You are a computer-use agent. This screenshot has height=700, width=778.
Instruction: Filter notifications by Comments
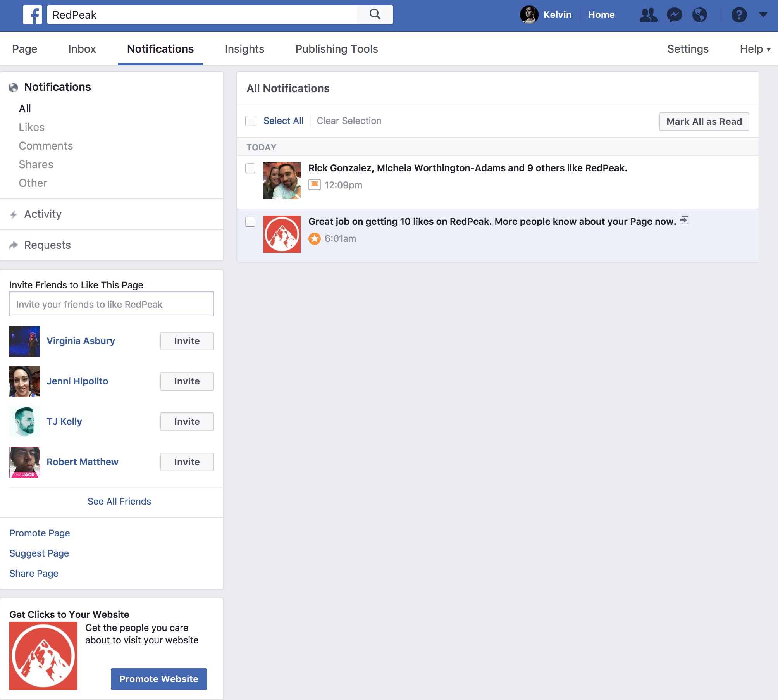coord(46,146)
